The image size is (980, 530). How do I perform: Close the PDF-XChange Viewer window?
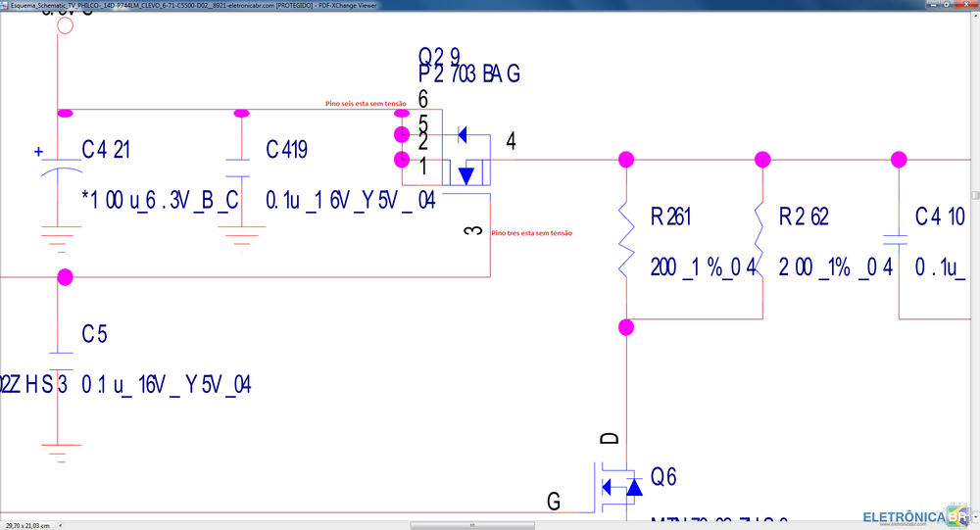[967, 5]
